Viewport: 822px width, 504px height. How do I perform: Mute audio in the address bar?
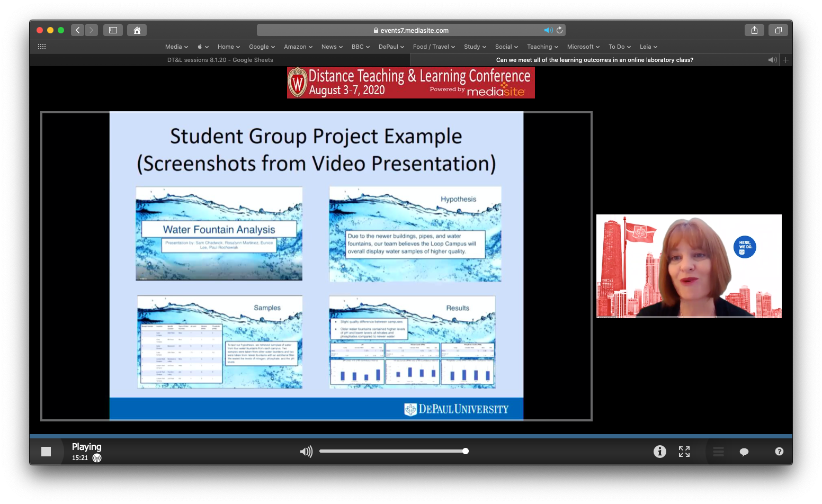pos(548,30)
